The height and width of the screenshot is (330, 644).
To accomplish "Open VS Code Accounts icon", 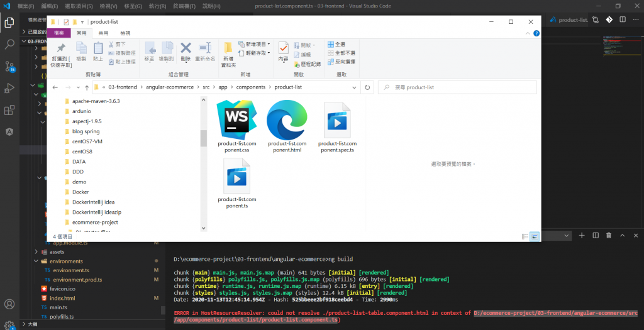I will tap(9, 304).
